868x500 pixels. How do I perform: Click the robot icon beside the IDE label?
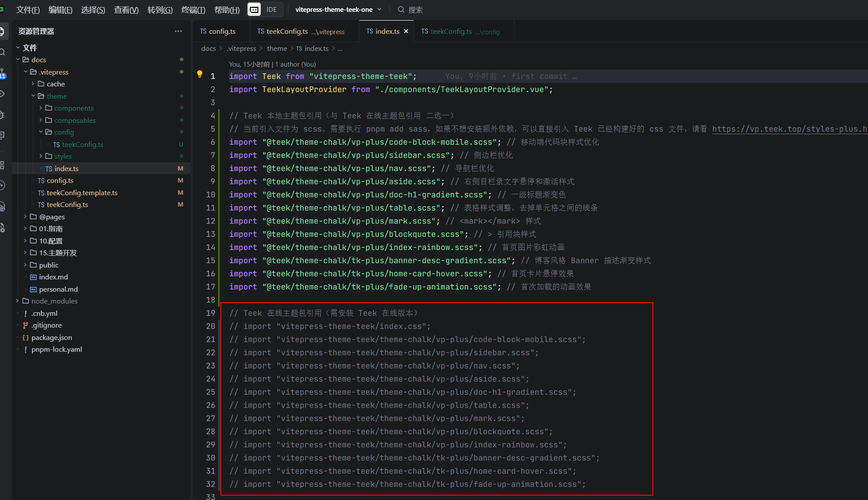point(254,9)
